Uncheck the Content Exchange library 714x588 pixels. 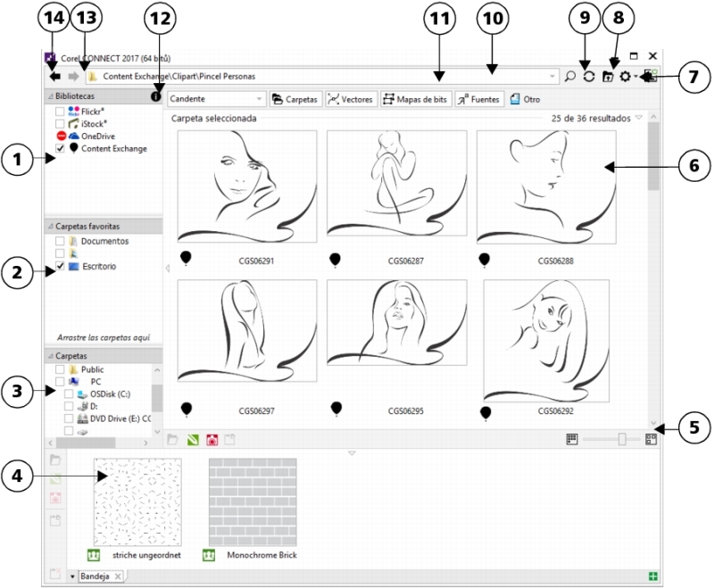[60, 149]
